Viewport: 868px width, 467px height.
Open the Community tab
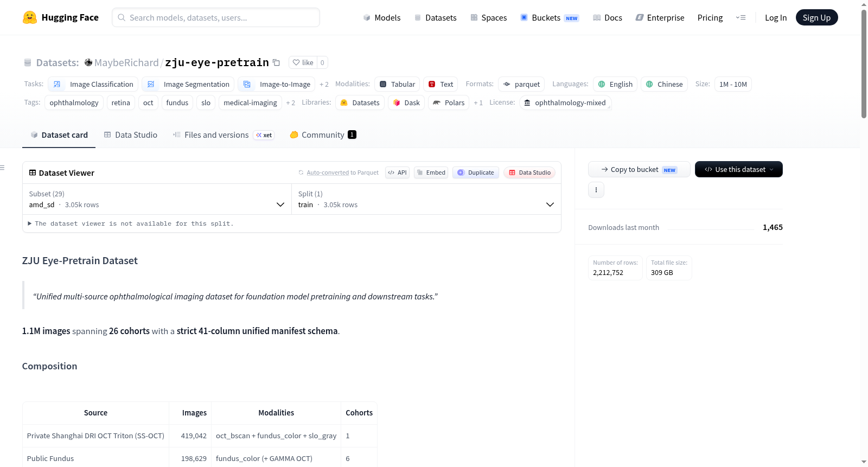coord(323,135)
